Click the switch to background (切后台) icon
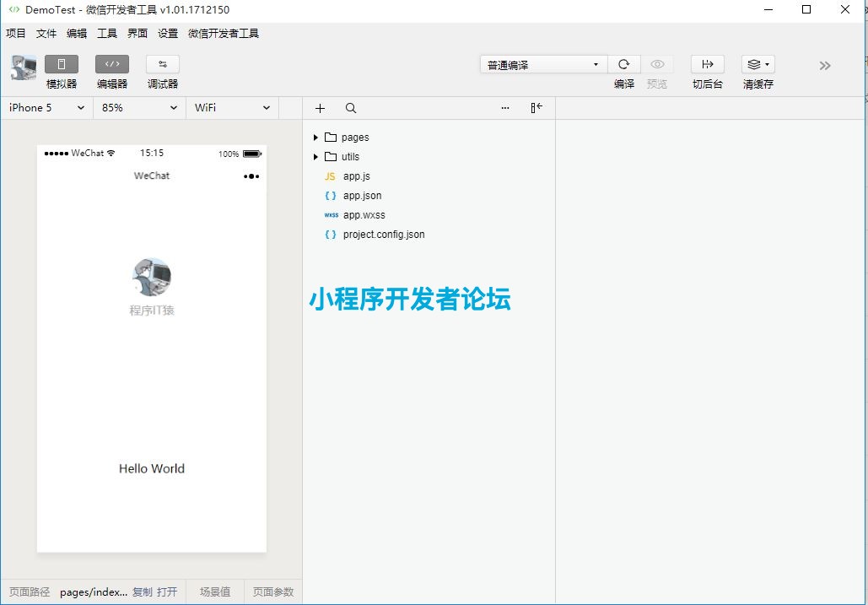Image resolution: width=868 pixels, height=605 pixels. 707,65
